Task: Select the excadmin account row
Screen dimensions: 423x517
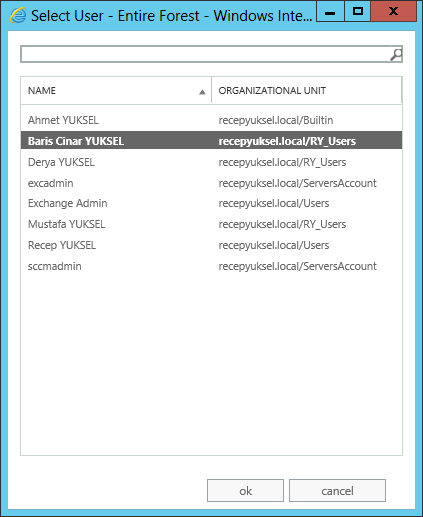Action: point(211,183)
